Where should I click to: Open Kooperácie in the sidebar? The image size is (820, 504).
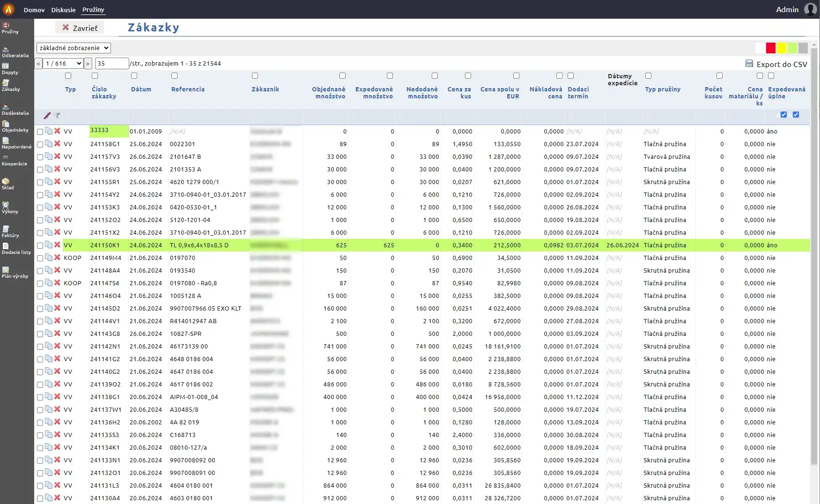click(x=15, y=161)
